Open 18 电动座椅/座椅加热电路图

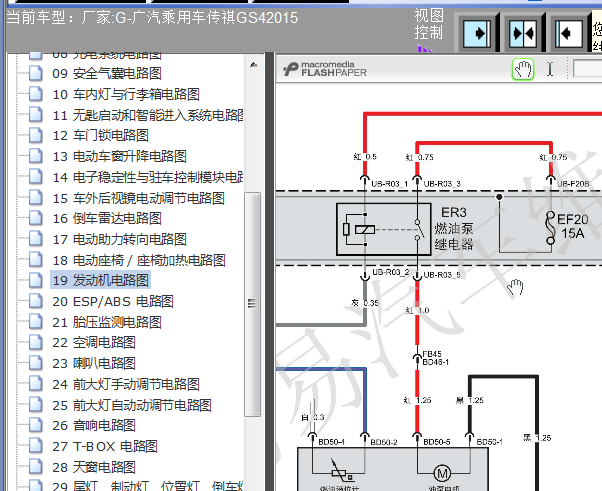pos(139,260)
